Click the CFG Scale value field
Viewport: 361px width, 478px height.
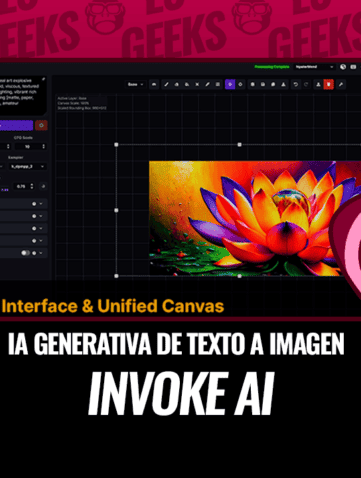(x=27, y=147)
